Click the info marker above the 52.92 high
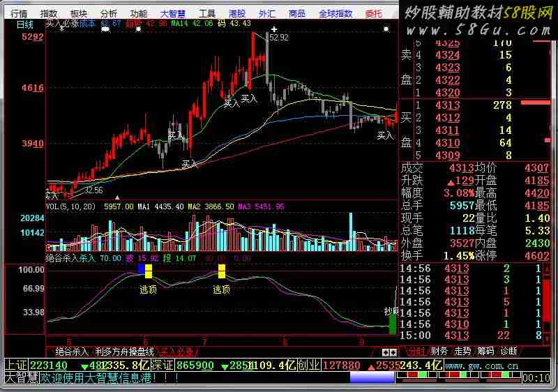Viewport: 558px width, 392px height. tap(273, 29)
